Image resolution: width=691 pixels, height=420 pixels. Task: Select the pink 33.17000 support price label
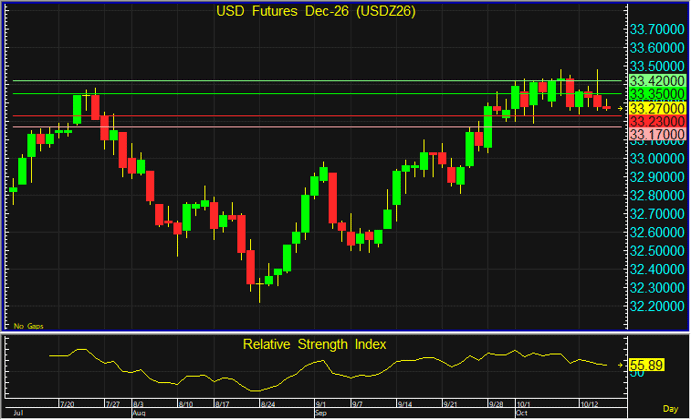[x=657, y=134]
